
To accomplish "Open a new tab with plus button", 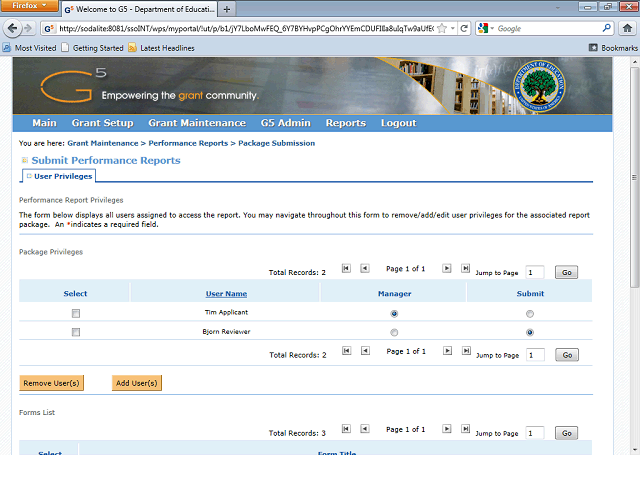I will click(x=227, y=9).
